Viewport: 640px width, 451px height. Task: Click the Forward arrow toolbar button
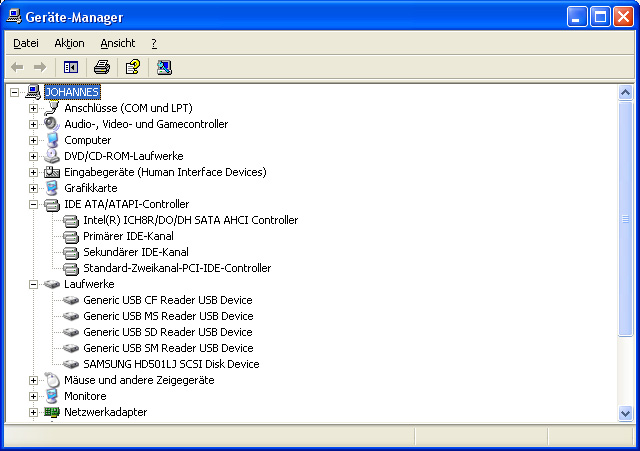40,67
